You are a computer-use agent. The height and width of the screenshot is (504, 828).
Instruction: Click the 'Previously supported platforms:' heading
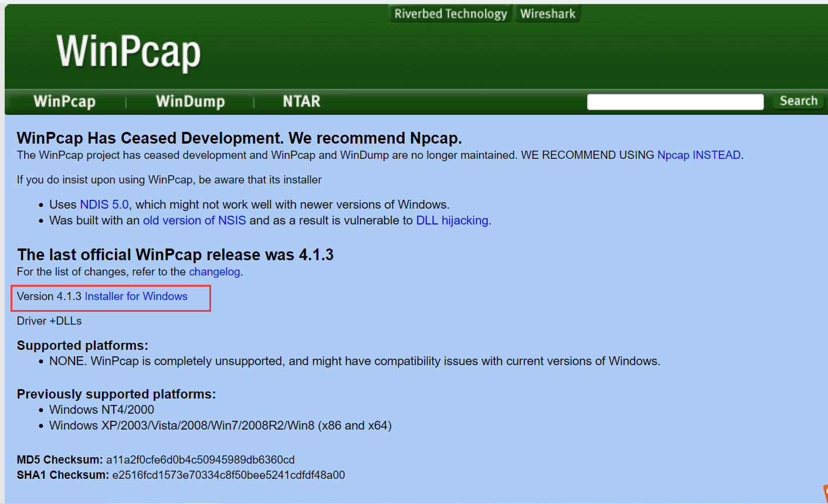[x=116, y=394]
